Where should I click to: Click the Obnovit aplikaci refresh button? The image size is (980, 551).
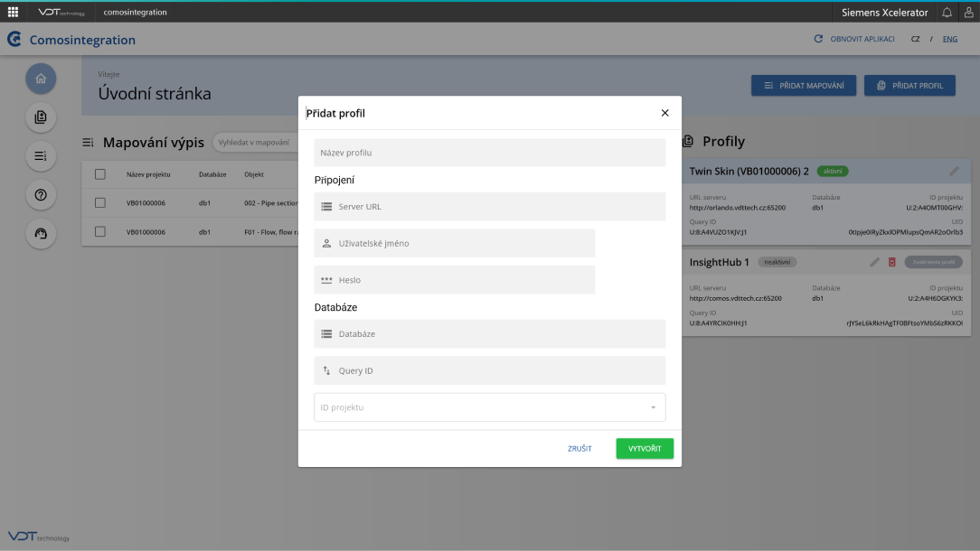click(x=854, y=40)
